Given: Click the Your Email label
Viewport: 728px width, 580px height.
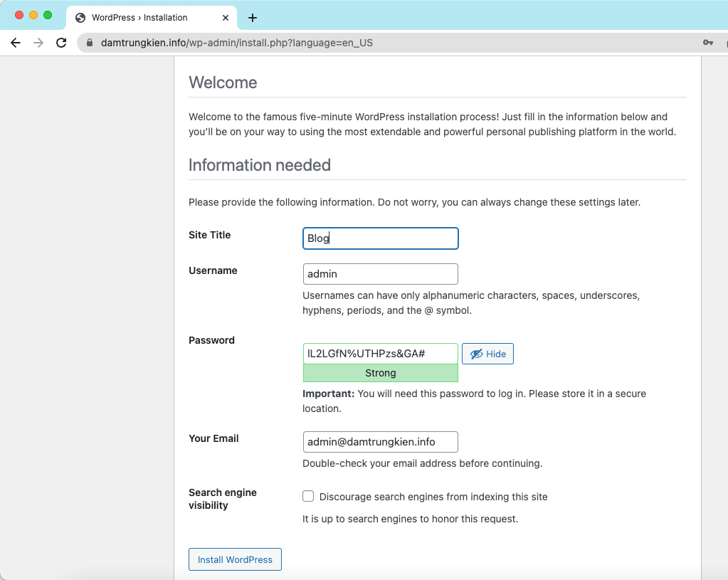Looking at the screenshot, I should point(213,439).
